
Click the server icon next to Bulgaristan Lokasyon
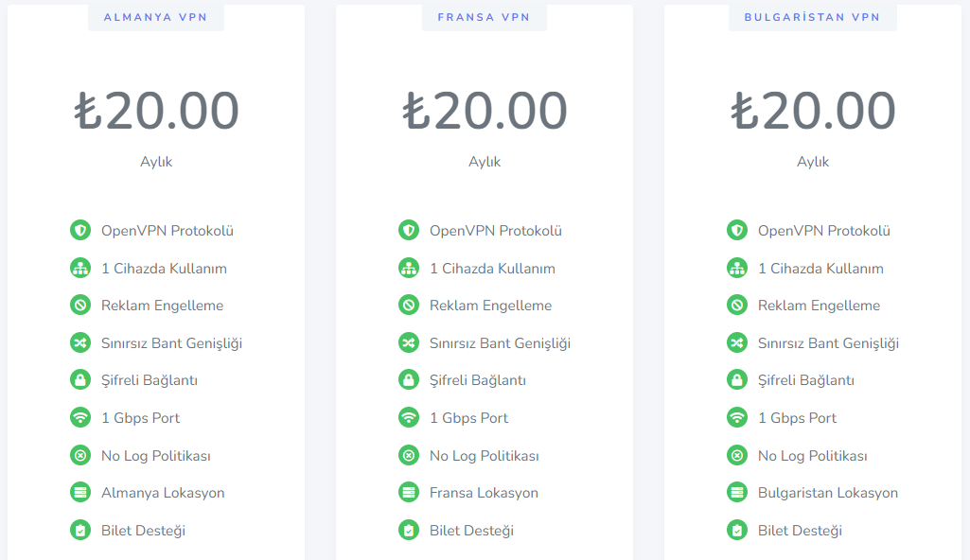tap(737, 493)
